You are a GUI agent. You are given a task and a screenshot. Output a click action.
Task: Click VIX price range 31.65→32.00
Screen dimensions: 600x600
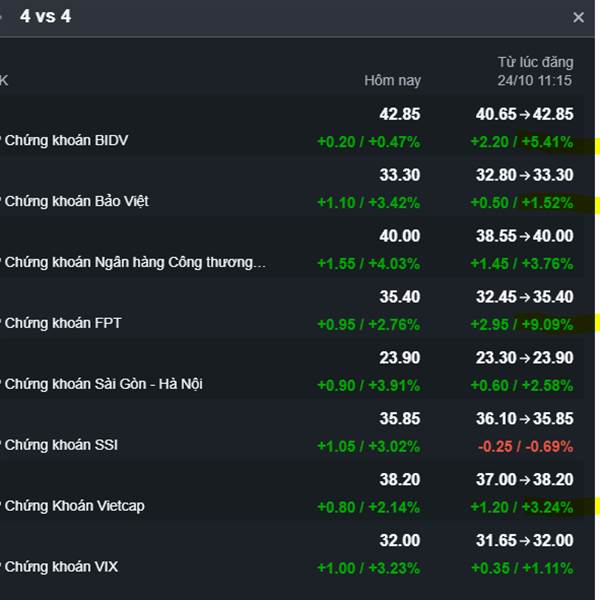pos(525,540)
